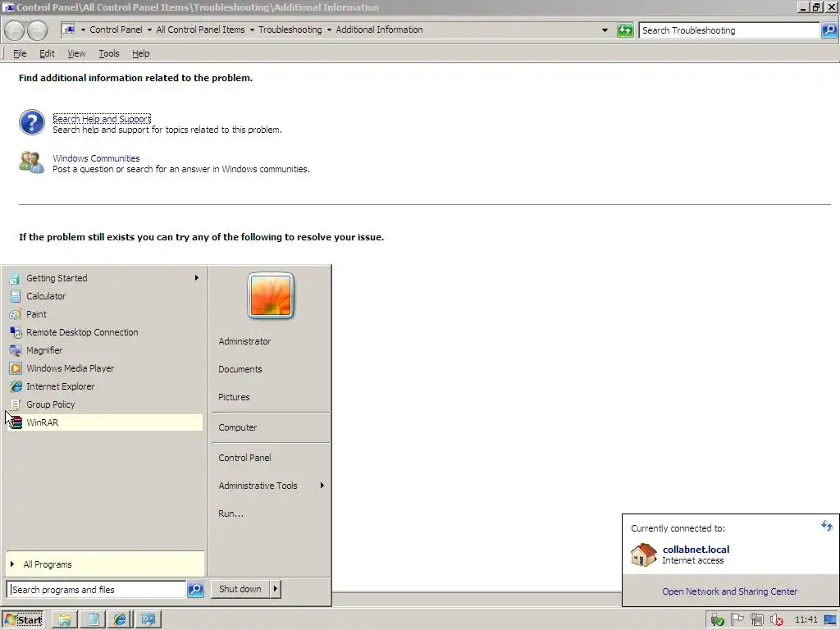
Task: Click the Start menu search magnifier button
Action: (195, 589)
